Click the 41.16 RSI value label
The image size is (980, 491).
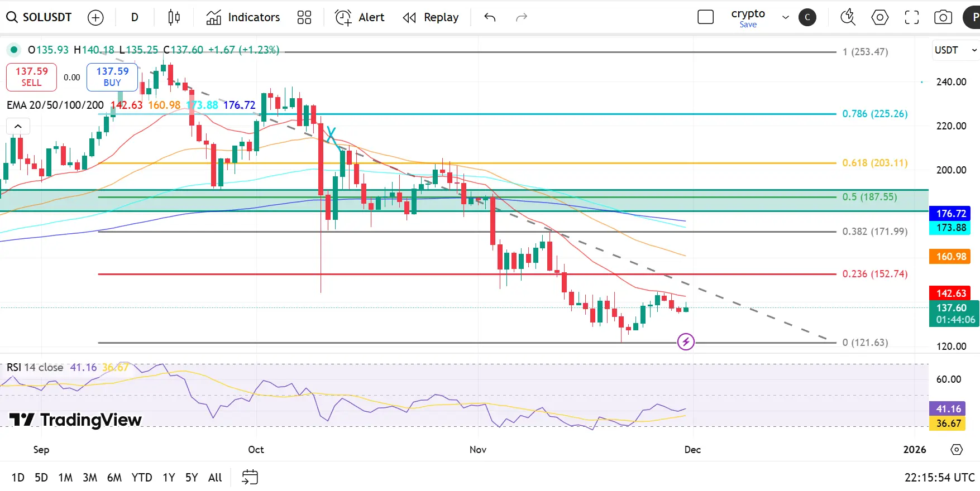(948, 409)
